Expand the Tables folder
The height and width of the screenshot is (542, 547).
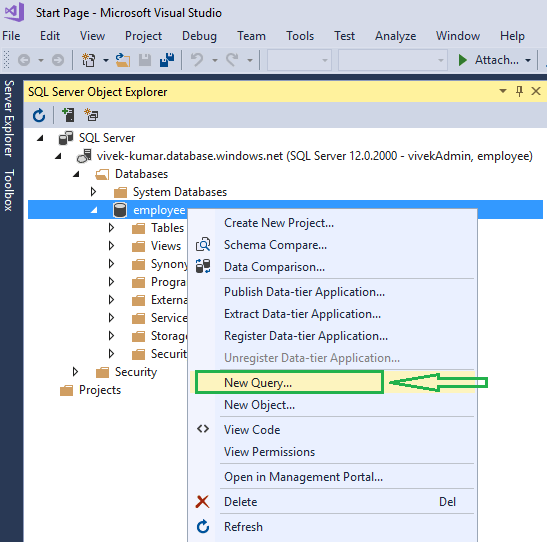pyautogui.click(x=111, y=228)
